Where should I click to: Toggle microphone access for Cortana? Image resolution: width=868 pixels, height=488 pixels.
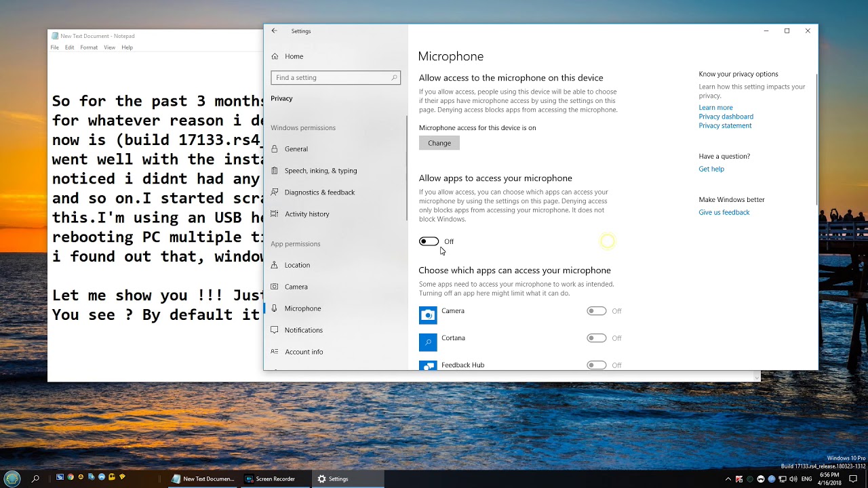pyautogui.click(x=597, y=338)
